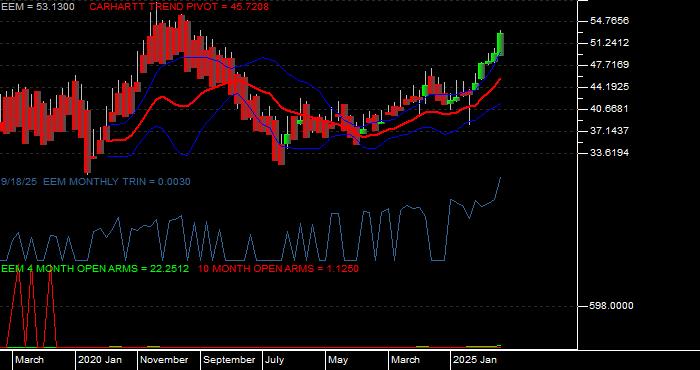Select the 40.6681 price axis value
The width and height of the screenshot is (700, 370).
click(609, 109)
